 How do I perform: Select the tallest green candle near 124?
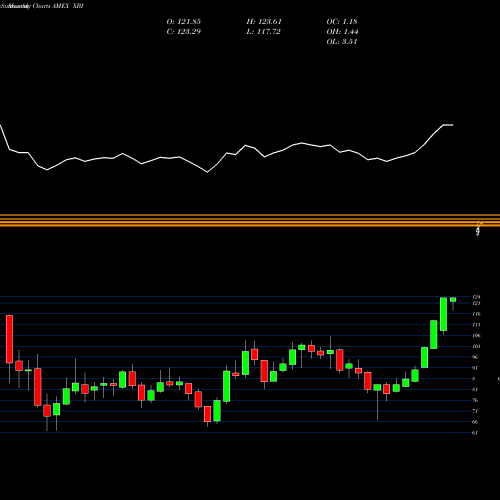(x=443, y=314)
